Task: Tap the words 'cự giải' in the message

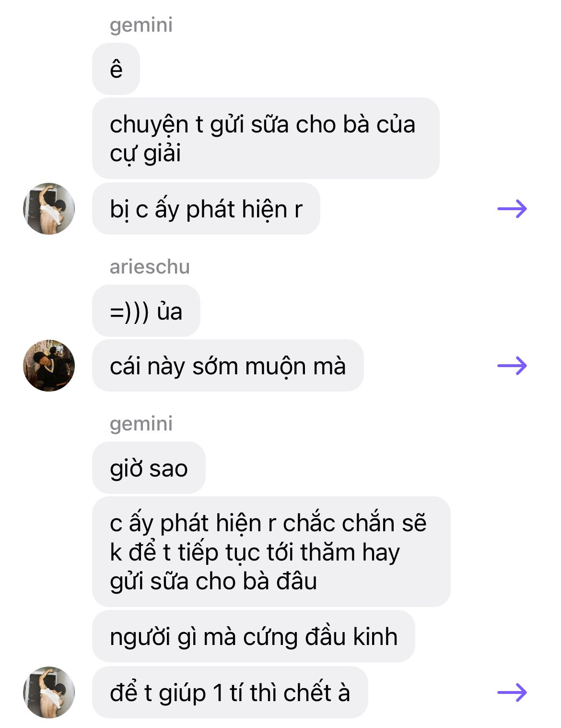Action: [145, 154]
